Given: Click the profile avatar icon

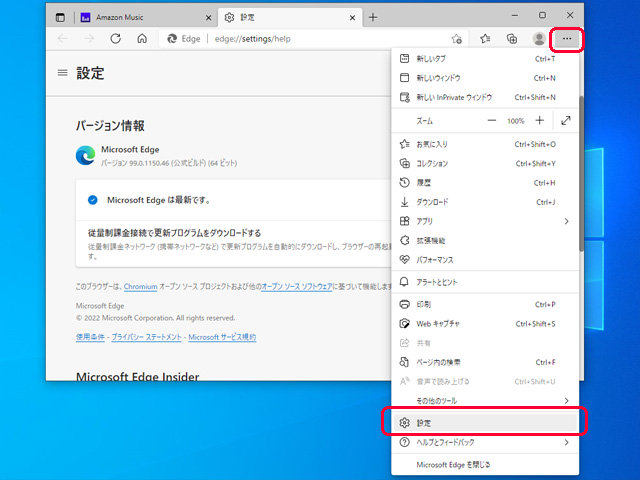Looking at the screenshot, I should (539, 39).
